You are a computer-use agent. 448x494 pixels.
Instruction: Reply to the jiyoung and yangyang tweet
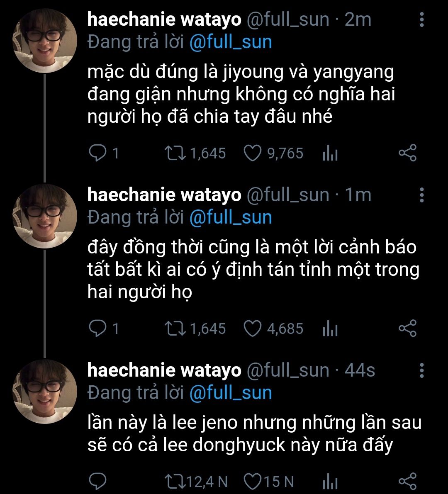[x=98, y=153]
